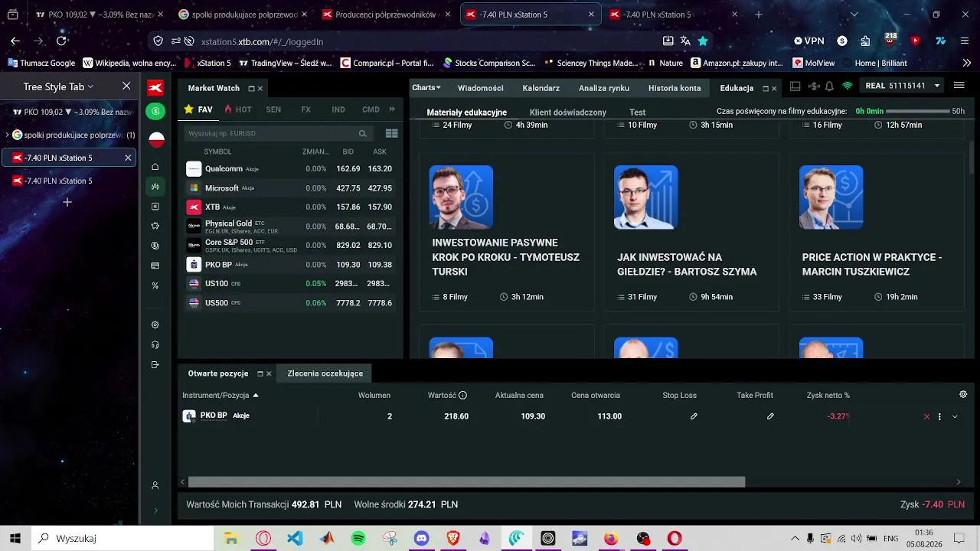Open the Test sub-tab in Edukacja
This screenshot has width=980, height=551.
coord(638,112)
